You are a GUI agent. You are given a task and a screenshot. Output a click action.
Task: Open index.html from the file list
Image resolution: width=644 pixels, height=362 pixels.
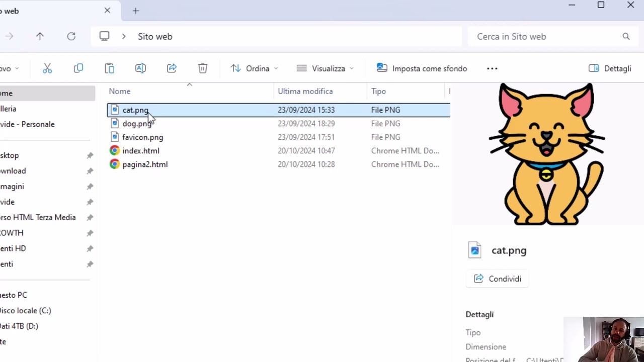pyautogui.click(x=141, y=150)
